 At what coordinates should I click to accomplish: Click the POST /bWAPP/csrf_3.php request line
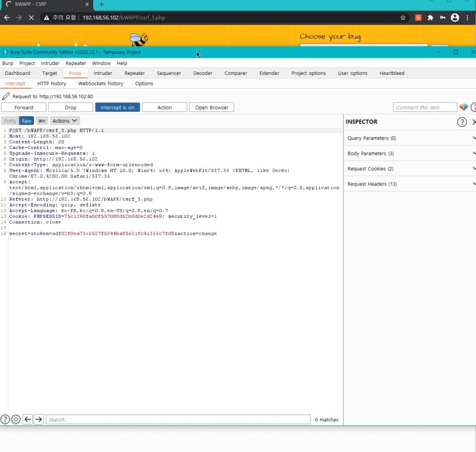(x=57, y=130)
